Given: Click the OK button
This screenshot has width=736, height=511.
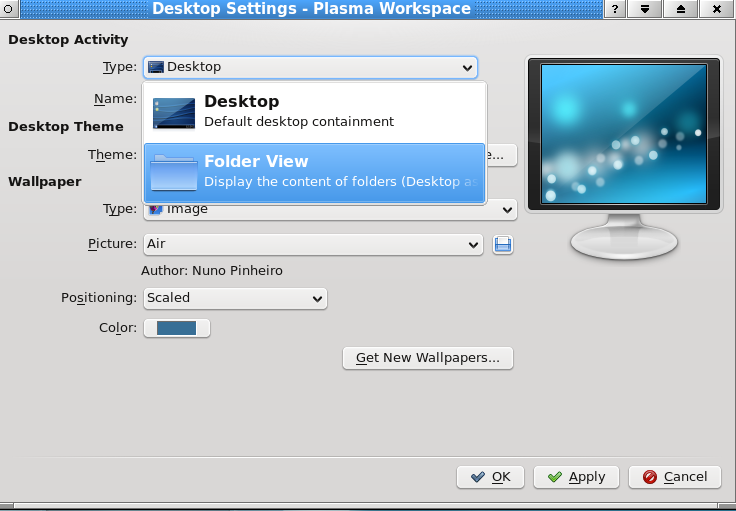Looking at the screenshot, I should click(x=490, y=477).
